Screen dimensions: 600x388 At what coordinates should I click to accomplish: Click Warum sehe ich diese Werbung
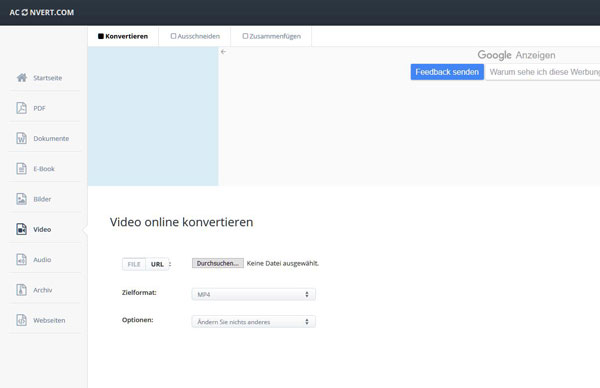coord(544,72)
